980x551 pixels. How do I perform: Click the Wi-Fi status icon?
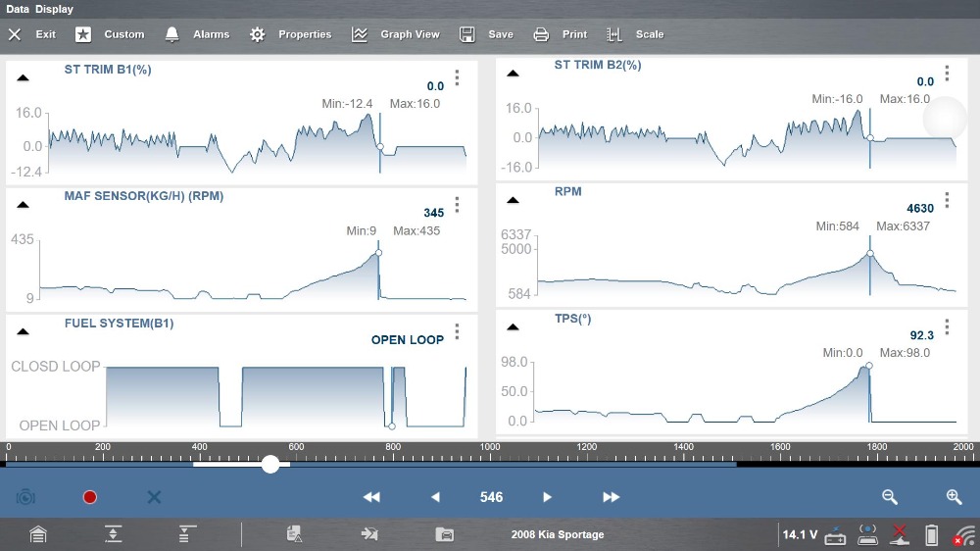(964, 535)
